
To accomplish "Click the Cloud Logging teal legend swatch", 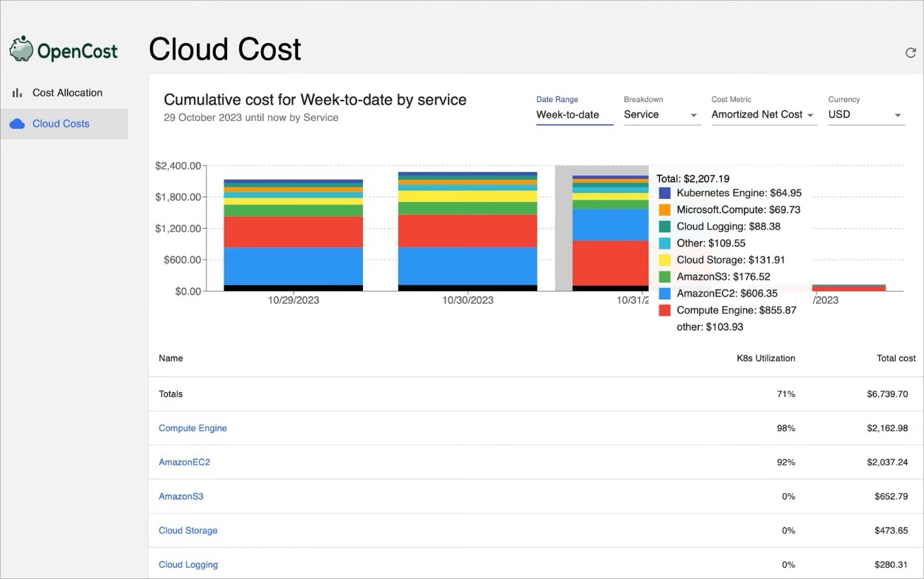I will tap(664, 227).
